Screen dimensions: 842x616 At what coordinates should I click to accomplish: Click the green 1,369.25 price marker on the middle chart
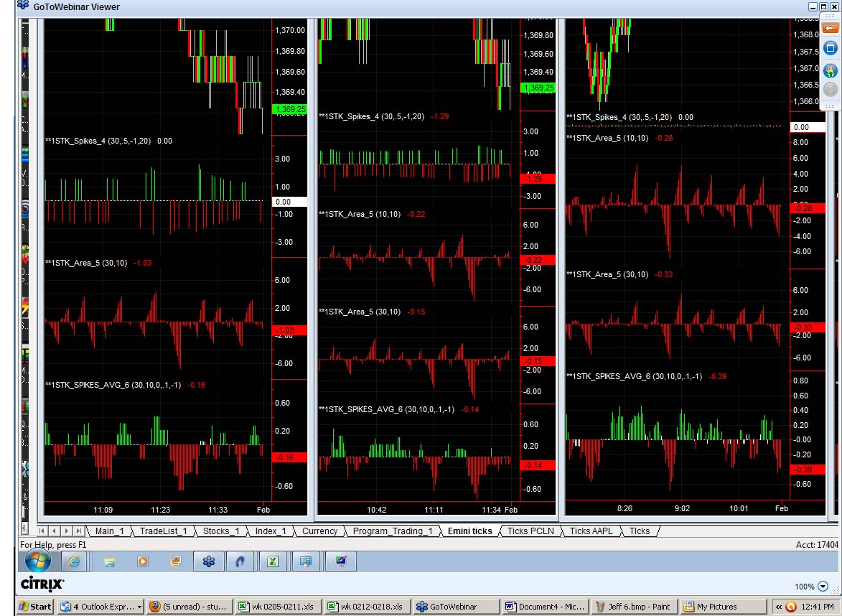pyautogui.click(x=538, y=88)
